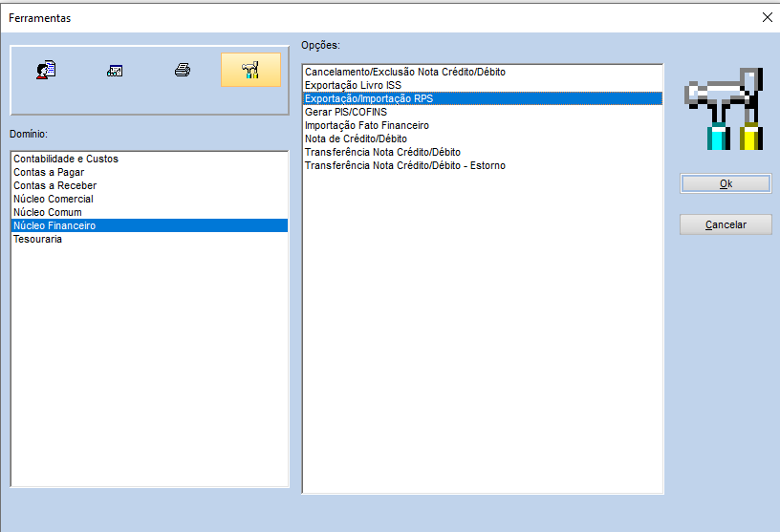
Task: Close the Ferramentas dialog window
Action: pyautogui.click(x=766, y=17)
